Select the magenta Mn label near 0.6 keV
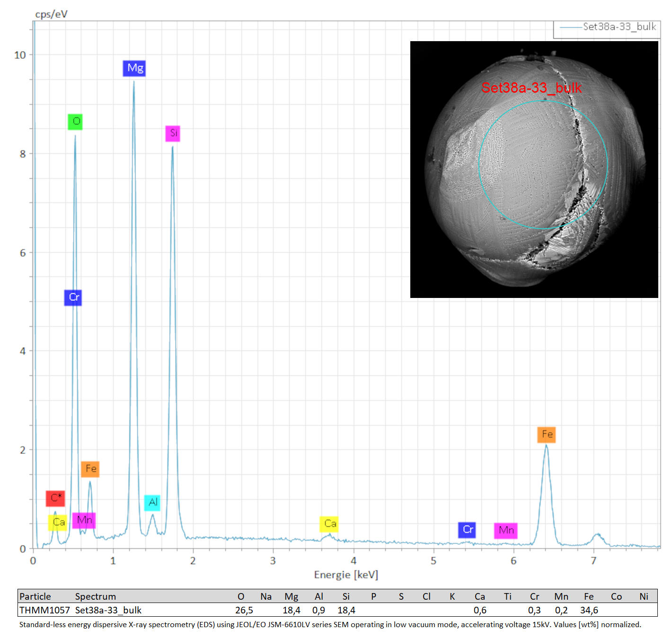Screen dimensions: 672x638 [x=84, y=521]
